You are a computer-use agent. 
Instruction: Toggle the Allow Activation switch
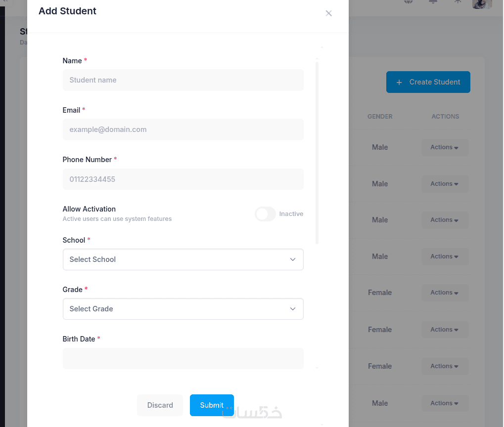pyautogui.click(x=265, y=214)
